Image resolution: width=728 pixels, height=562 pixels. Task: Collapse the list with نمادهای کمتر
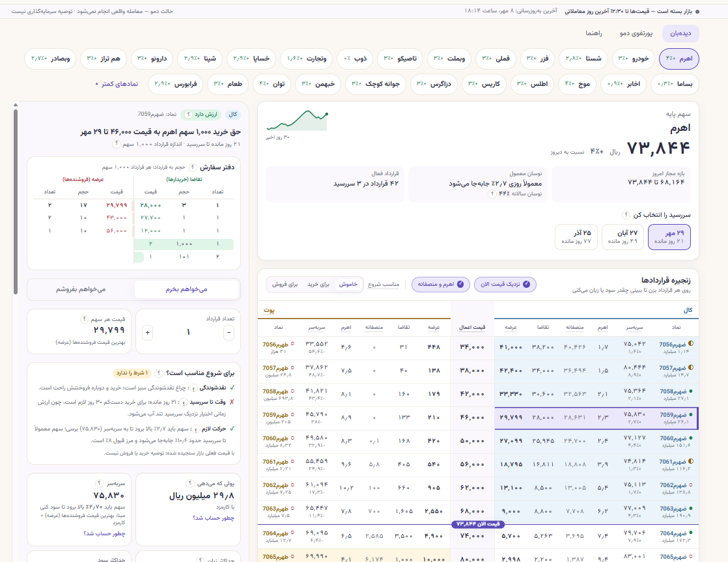pyautogui.click(x=117, y=84)
